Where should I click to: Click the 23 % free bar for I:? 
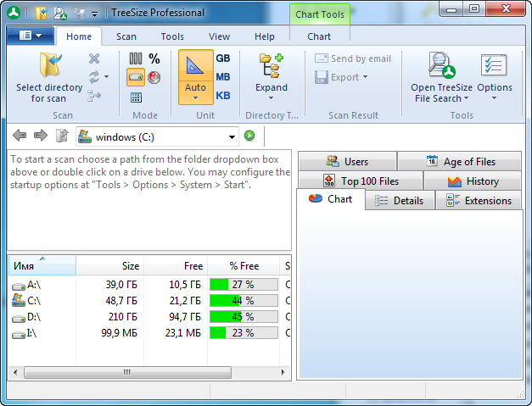[244, 333]
